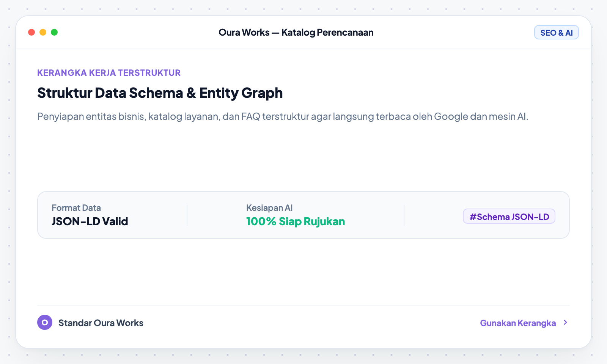Click the purple Oura Works logo icon
This screenshot has width=607, height=364.
coord(45,322)
